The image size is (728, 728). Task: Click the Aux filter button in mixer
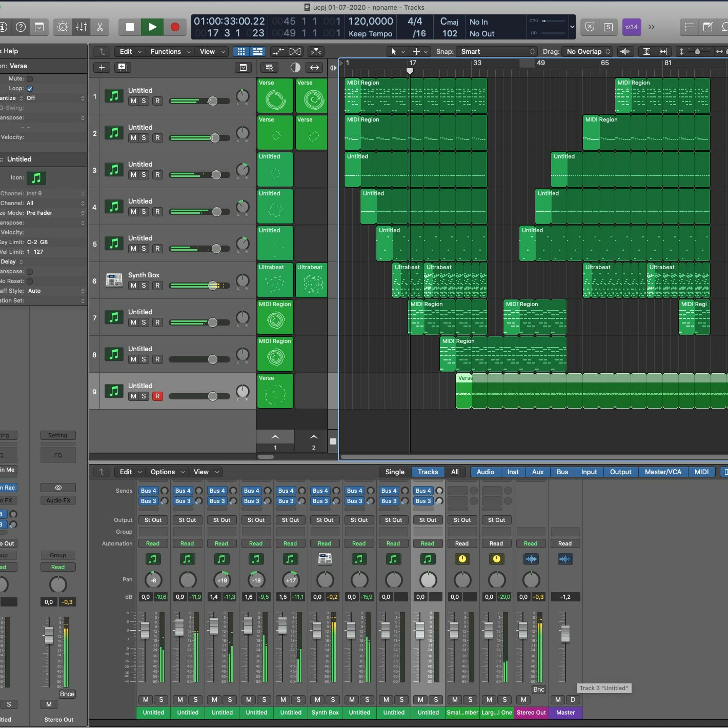537,472
